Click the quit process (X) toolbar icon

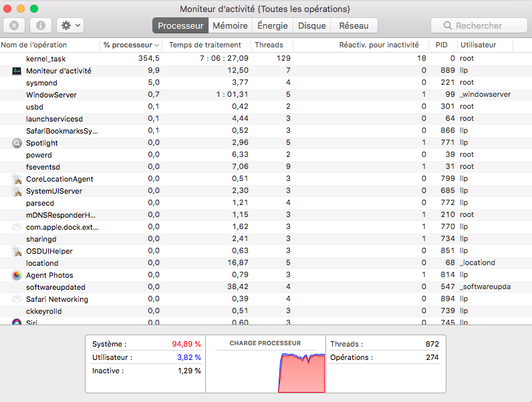click(x=14, y=25)
